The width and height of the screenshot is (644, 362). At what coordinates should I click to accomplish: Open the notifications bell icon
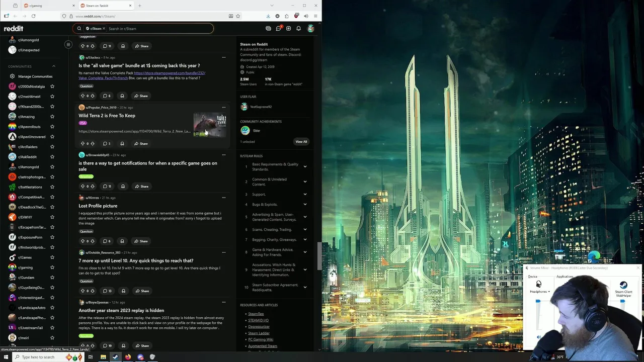pos(298,29)
